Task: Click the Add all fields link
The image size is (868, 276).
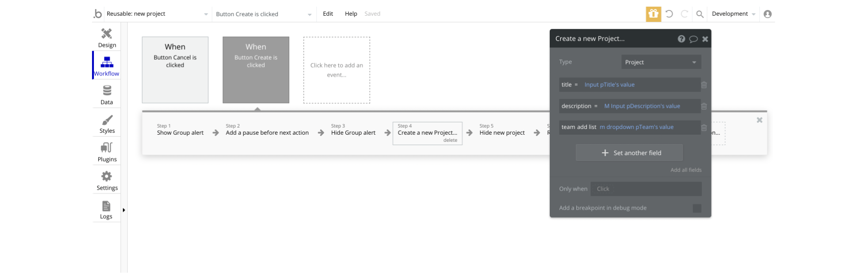Action: 686,170
